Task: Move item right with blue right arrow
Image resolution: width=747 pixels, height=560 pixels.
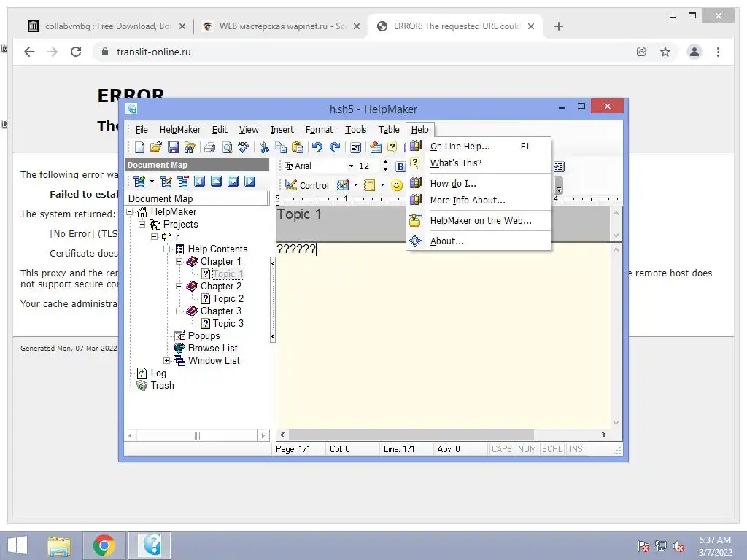Action: point(249,182)
